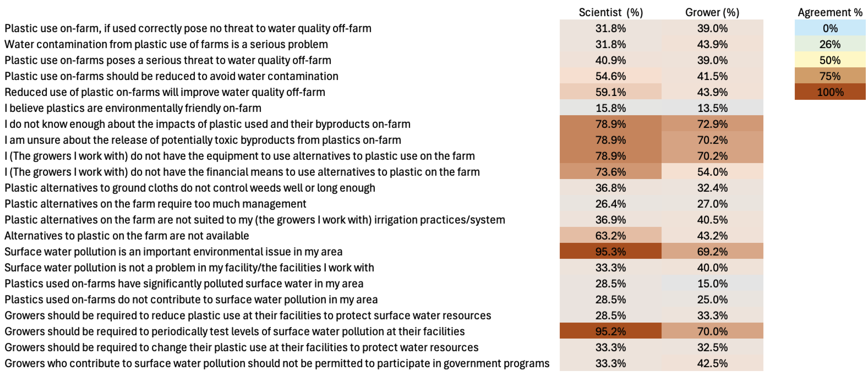Image resolution: width=868 pixels, height=377 pixels.
Task: Select the 95.3% scientist cell
Action: coord(611,252)
